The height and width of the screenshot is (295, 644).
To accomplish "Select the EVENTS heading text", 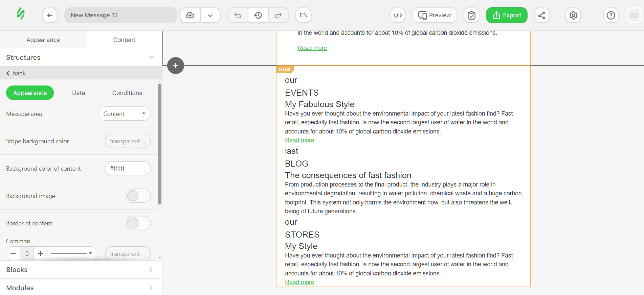I will (x=302, y=93).
